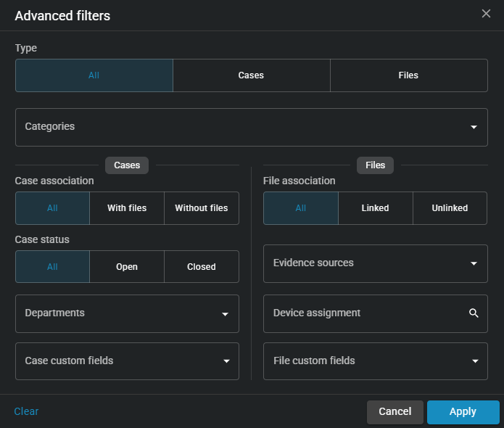504x428 pixels.
Task: Click the Device assignment search icon
Action: [x=474, y=313]
